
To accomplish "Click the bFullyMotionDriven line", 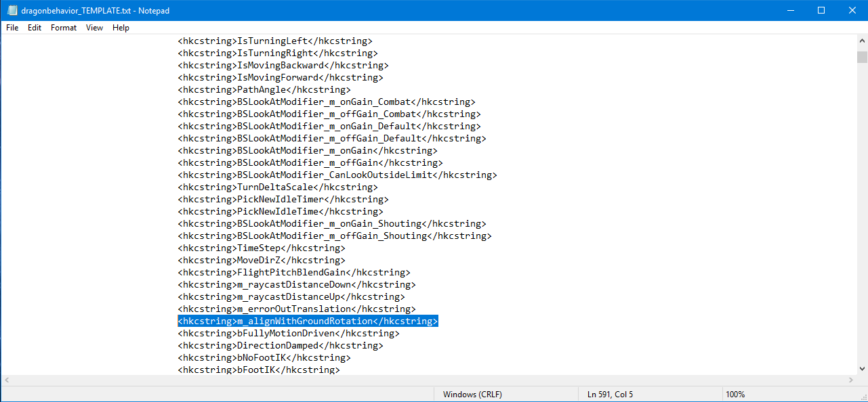I will [x=289, y=334].
